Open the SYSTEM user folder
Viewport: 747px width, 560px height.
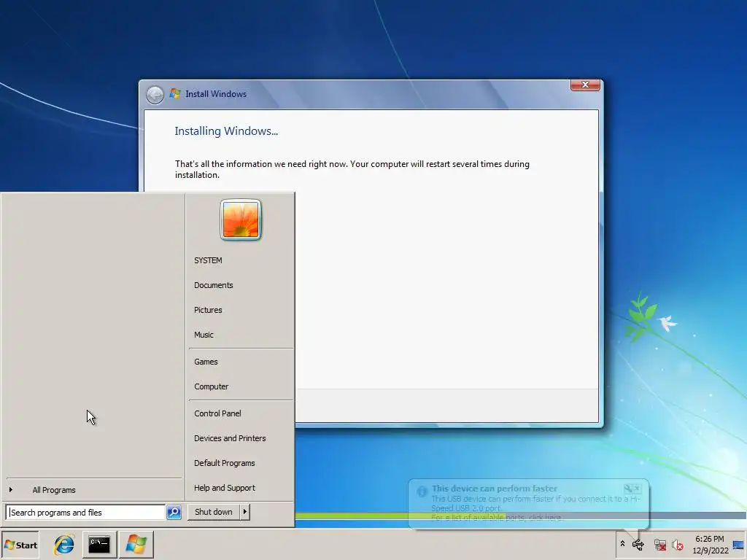pyautogui.click(x=208, y=260)
